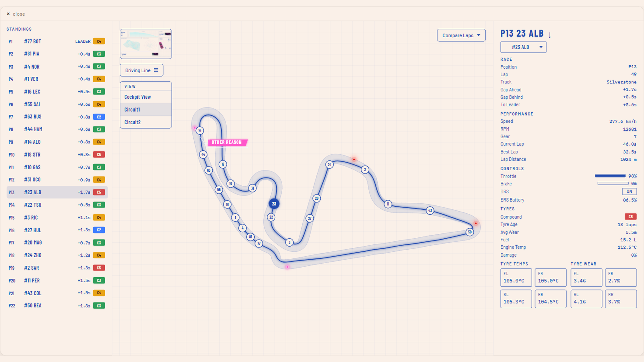Viewport: 644px width, 362px height.
Task: Click the Driving Line list icon
Action: point(156,70)
